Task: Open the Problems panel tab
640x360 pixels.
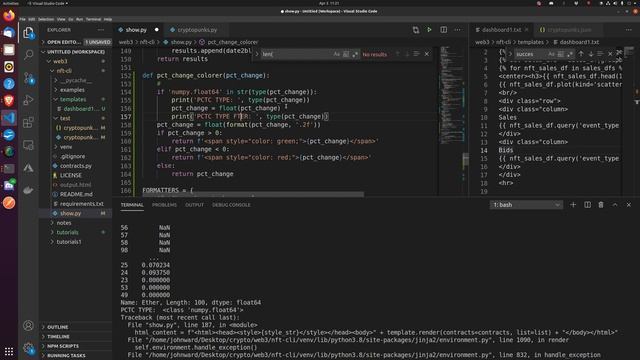Action: pos(164,204)
